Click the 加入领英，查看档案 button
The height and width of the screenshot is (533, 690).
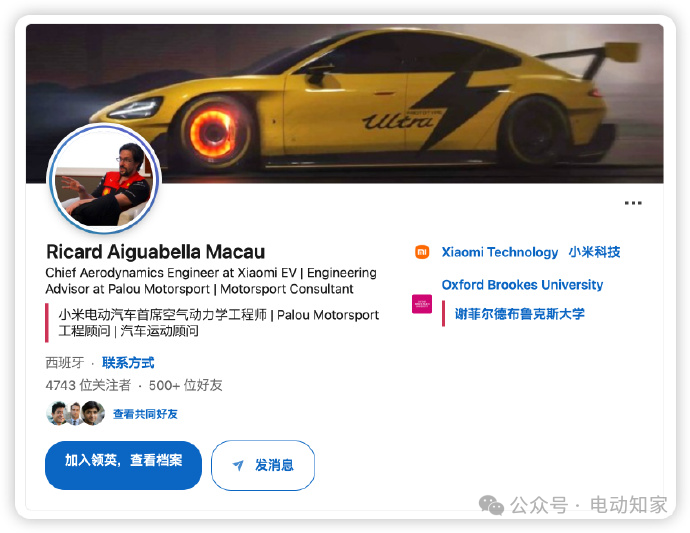click(123, 465)
